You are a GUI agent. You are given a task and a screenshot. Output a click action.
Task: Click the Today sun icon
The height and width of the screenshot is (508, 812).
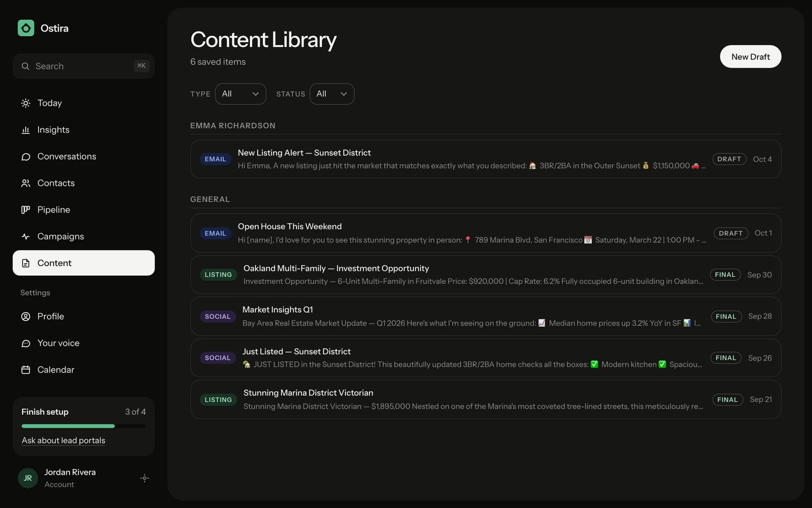(25, 103)
